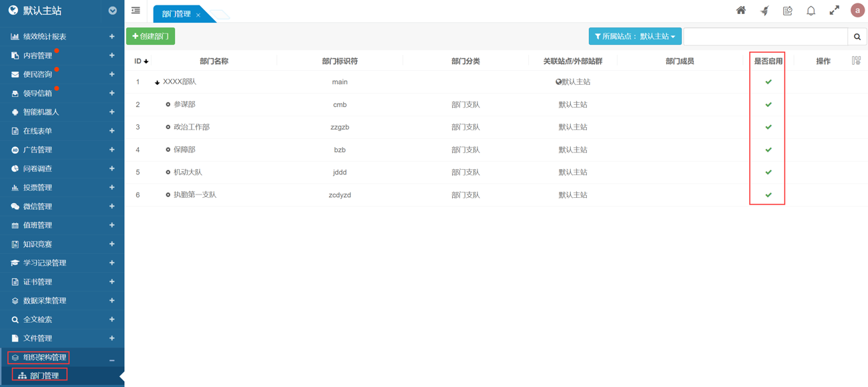Open column settings icon in table header

pyautogui.click(x=856, y=61)
